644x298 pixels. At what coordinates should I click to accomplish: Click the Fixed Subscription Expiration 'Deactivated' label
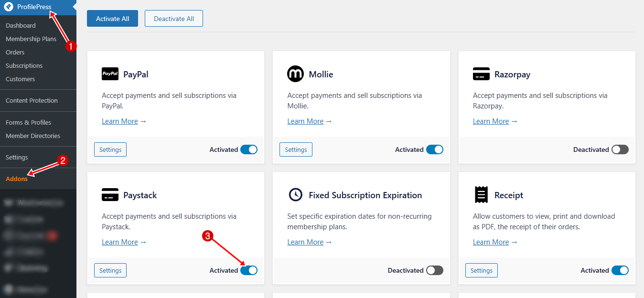pyautogui.click(x=406, y=270)
